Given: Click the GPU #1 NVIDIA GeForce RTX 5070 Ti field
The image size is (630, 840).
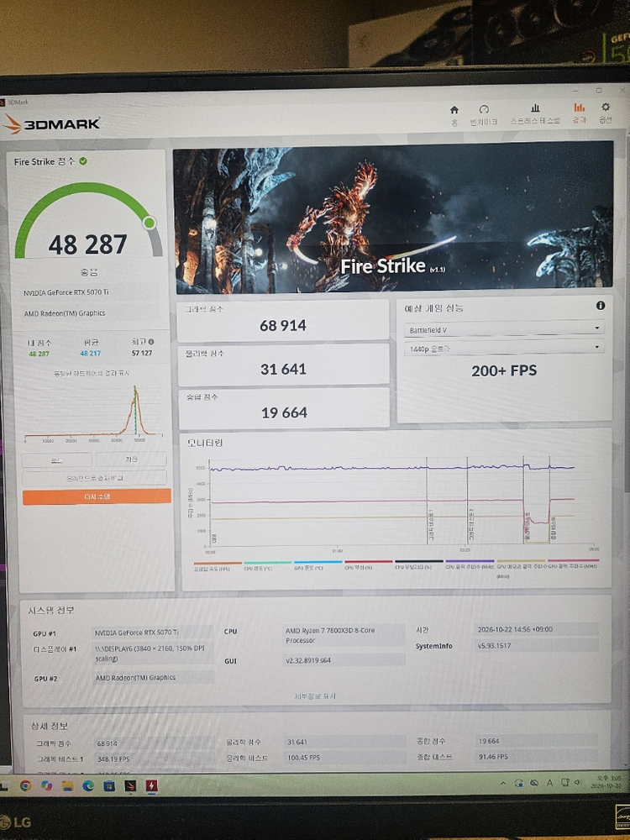Looking at the screenshot, I should (x=153, y=633).
